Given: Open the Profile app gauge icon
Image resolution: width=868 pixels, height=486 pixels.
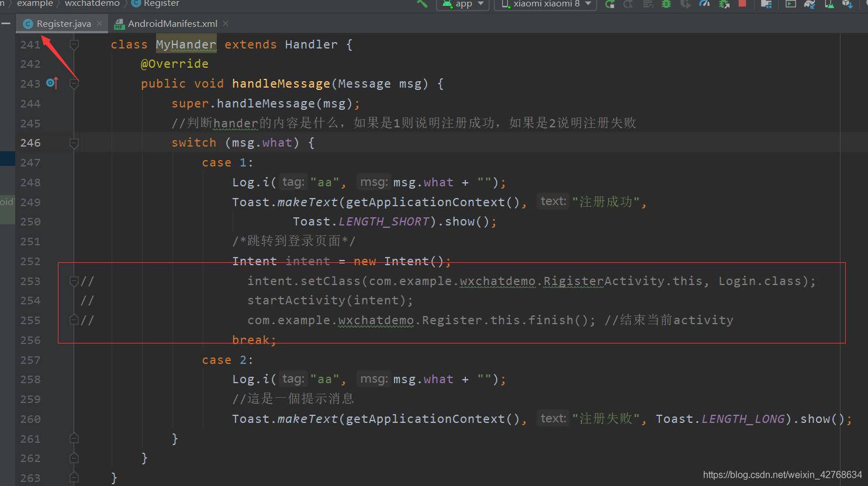Looking at the screenshot, I should (705, 4).
